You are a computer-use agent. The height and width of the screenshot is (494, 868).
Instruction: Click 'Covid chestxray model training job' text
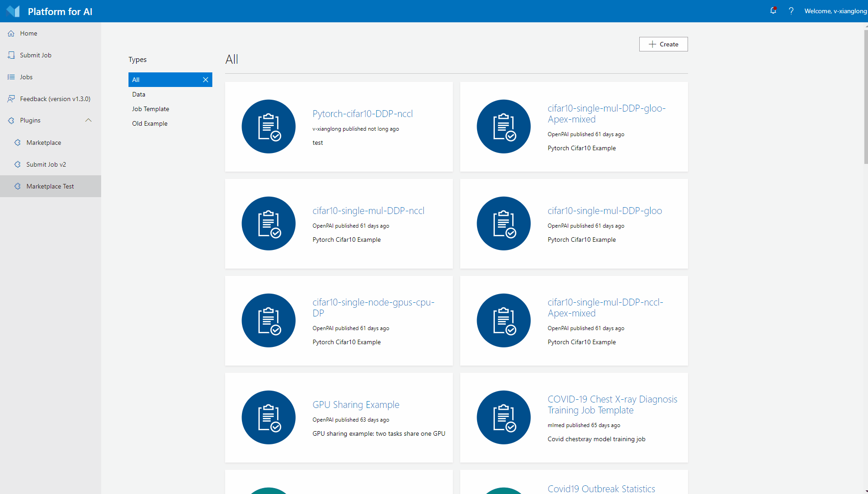pos(596,439)
